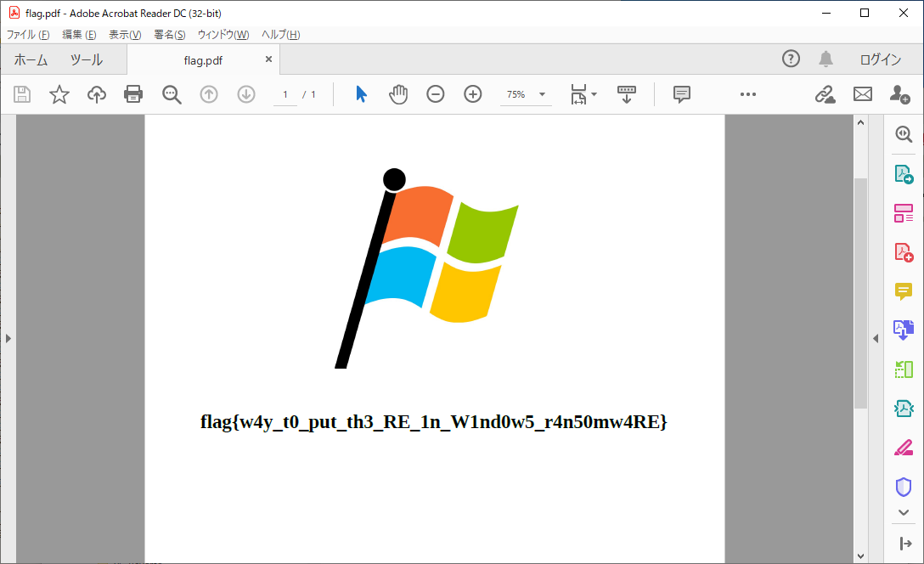
Task: Open the fit page dropdown arrow
Action: point(594,94)
